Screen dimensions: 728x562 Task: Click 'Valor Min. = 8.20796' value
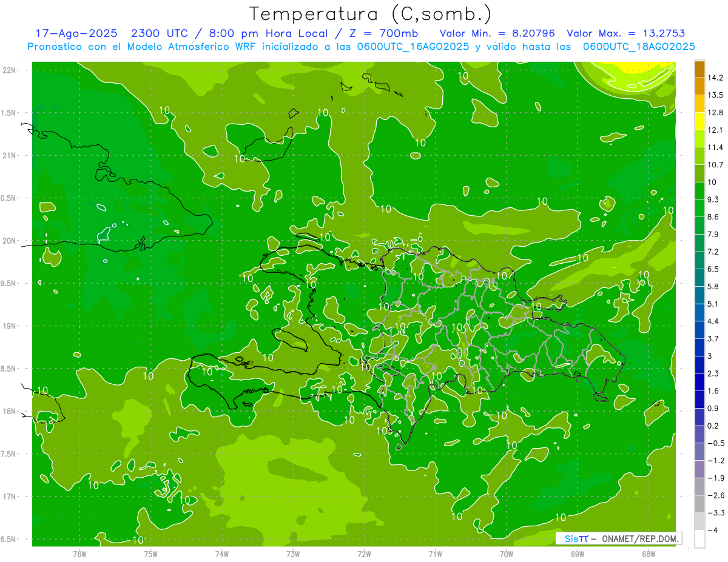coord(497,34)
